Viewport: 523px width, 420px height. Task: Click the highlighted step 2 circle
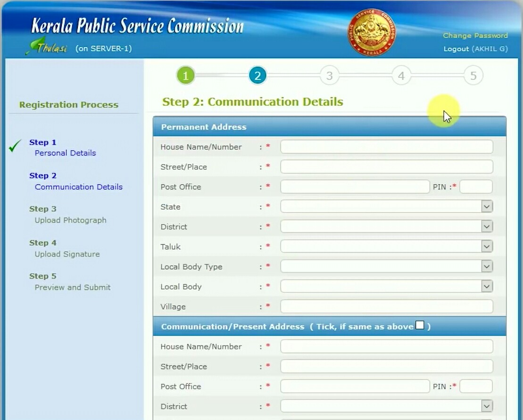[257, 75]
